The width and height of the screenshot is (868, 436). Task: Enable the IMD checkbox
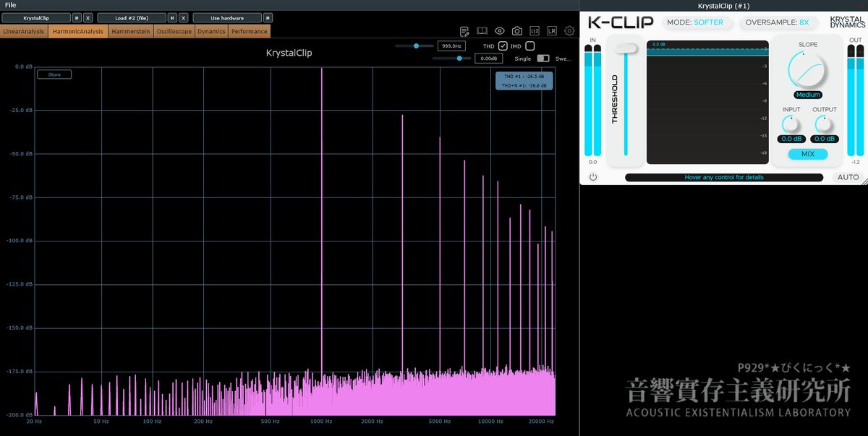point(529,46)
